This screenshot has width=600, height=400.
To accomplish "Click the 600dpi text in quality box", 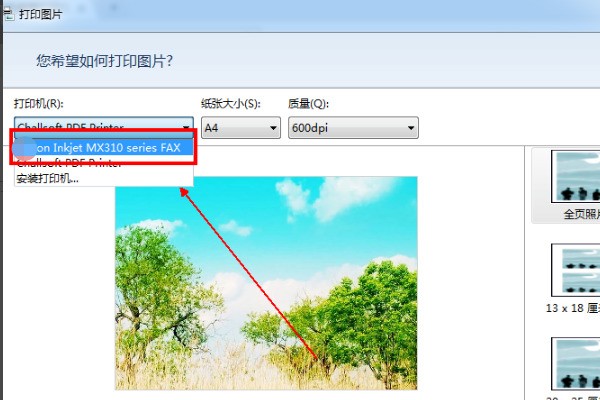I will [x=310, y=128].
